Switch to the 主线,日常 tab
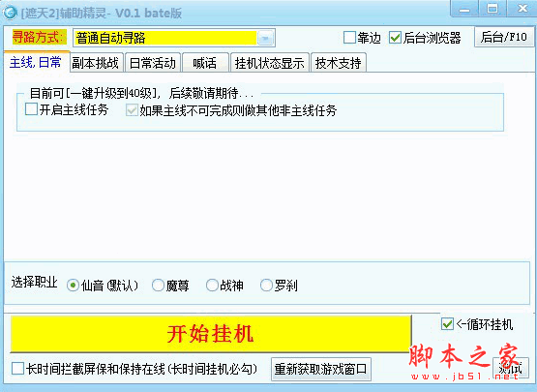 [36, 62]
